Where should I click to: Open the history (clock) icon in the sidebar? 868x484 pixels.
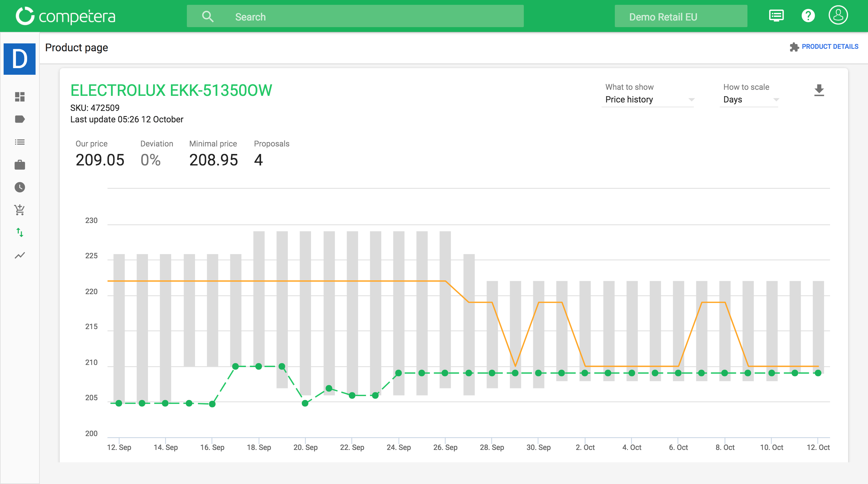click(20, 187)
